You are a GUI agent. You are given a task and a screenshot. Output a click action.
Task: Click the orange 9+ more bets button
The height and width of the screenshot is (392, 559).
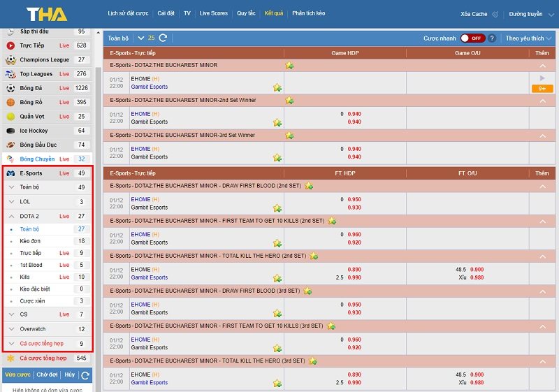(x=542, y=89)
